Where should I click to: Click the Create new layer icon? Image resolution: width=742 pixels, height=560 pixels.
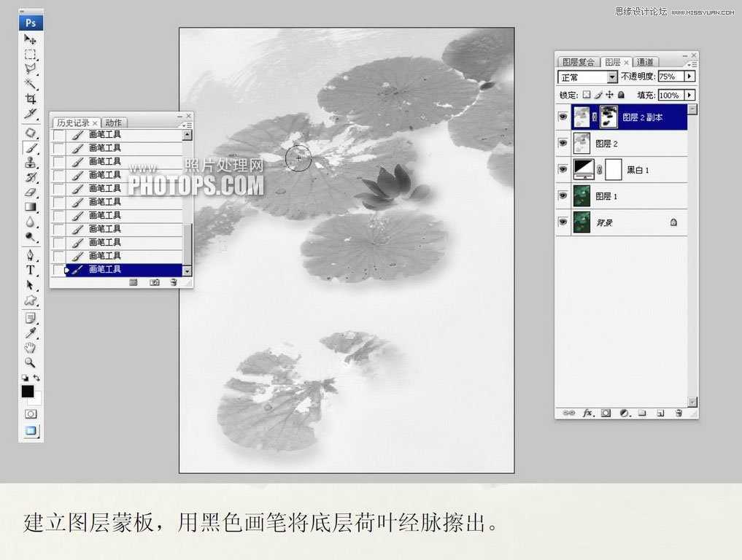coord(660,413)
